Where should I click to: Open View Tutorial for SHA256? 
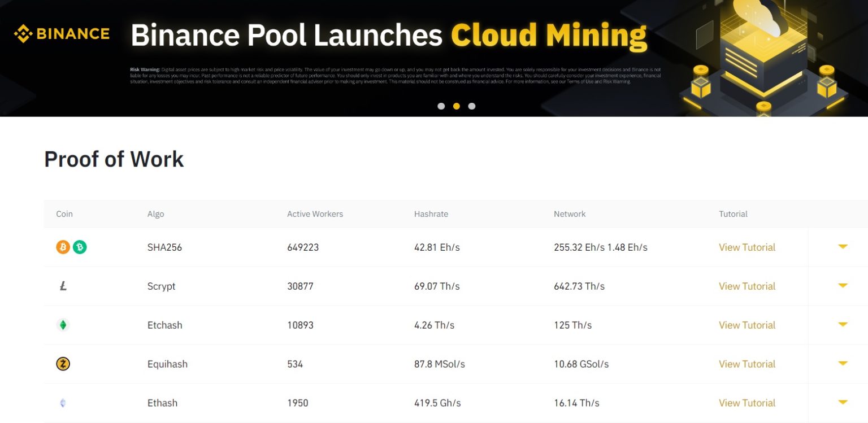[x=747, y=247]
